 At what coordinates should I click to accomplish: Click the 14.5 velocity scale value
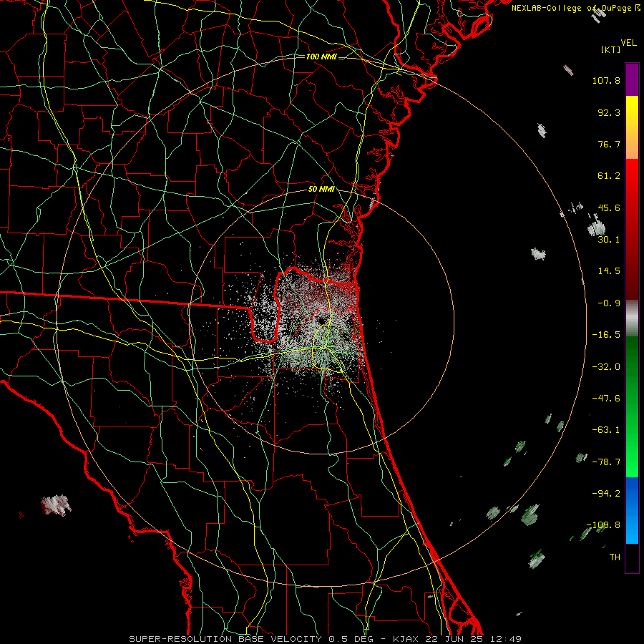pos(609,271)
